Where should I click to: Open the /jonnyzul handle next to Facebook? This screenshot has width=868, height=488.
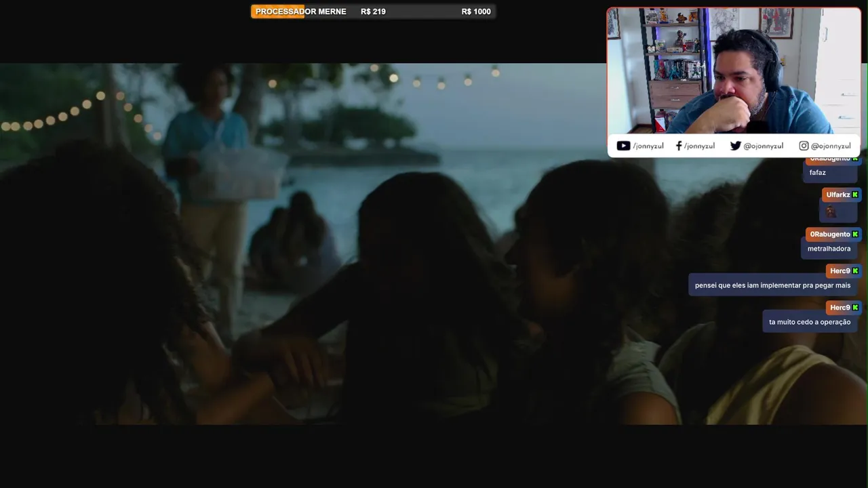[x=699, y=146]
